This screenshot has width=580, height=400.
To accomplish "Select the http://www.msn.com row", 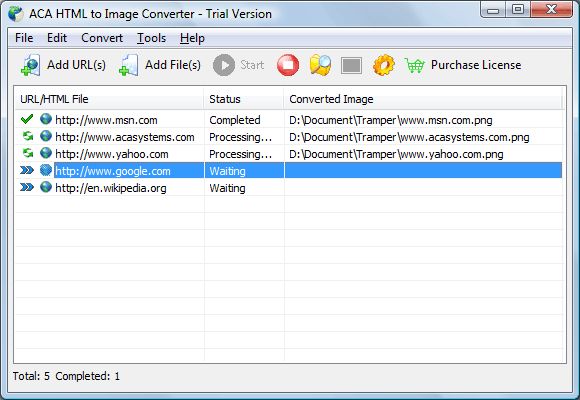I will 289,120.
